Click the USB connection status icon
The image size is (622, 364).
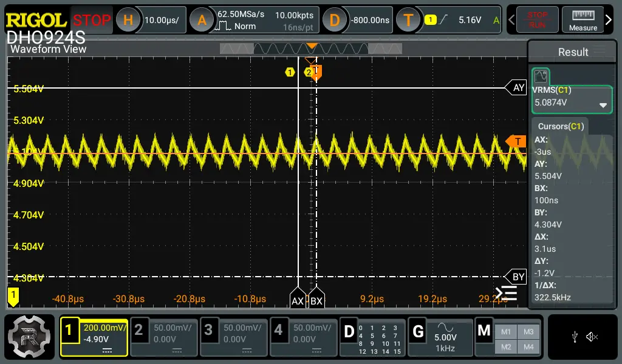tap(575, 337)
